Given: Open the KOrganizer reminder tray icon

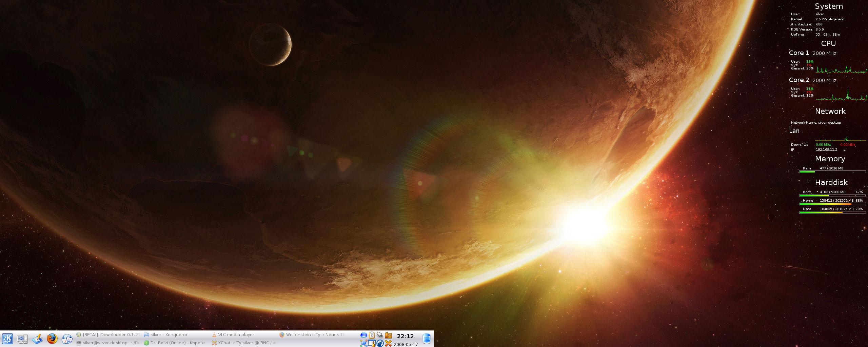Looking at the screenshot, I should click(x=372, y=343).
